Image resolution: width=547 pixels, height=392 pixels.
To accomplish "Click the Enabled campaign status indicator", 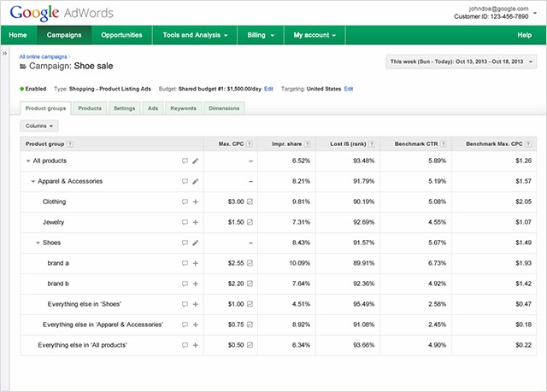I will (33, 89).
